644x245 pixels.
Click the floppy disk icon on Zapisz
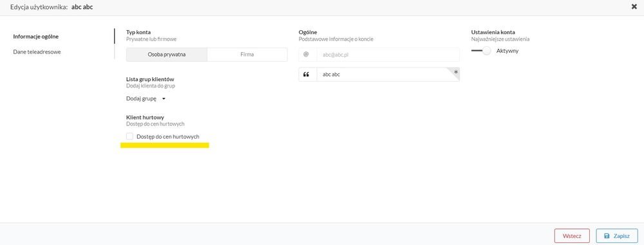[x=607, y=236]
